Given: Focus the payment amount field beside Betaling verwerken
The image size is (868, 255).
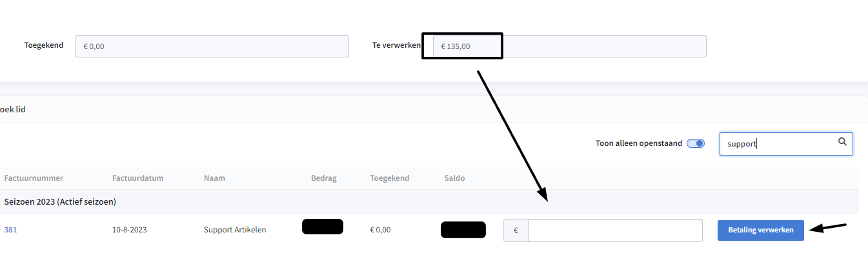Looking at the screenshot, I should tap(615, 230).
